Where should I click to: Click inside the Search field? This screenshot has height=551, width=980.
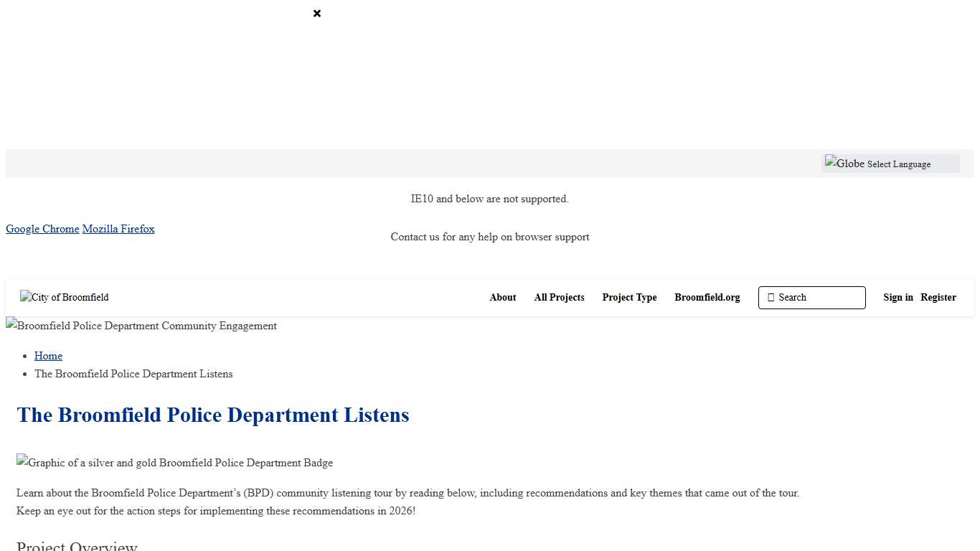[811, 297]
